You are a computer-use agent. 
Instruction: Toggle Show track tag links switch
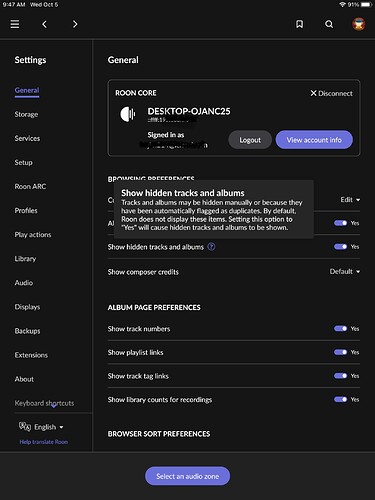(x=340, y=376)
